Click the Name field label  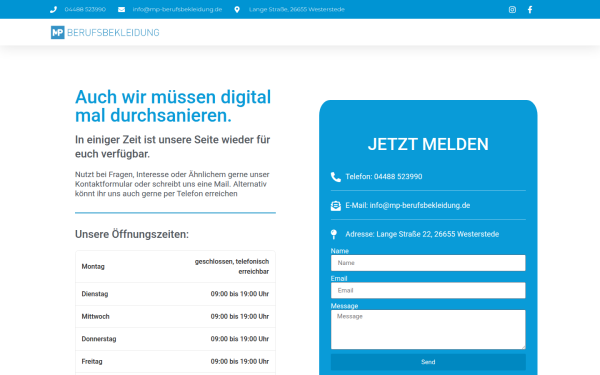point(340,251)
